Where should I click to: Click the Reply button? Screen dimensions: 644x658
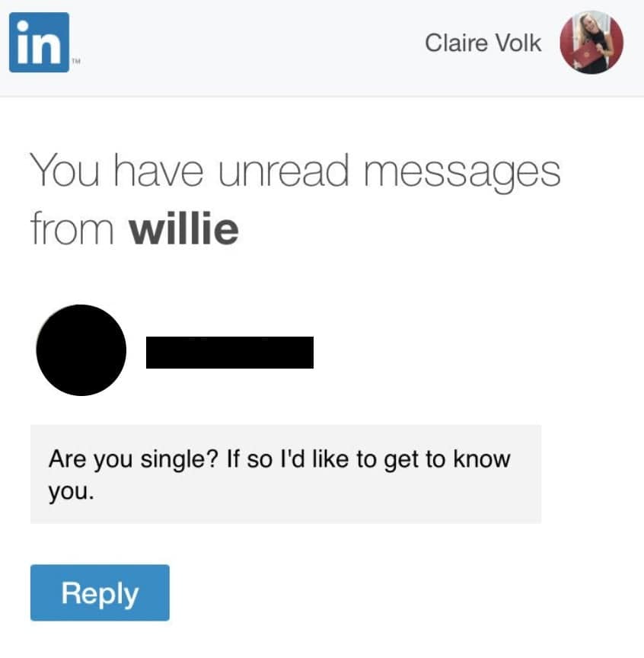(x=100, y=593)
